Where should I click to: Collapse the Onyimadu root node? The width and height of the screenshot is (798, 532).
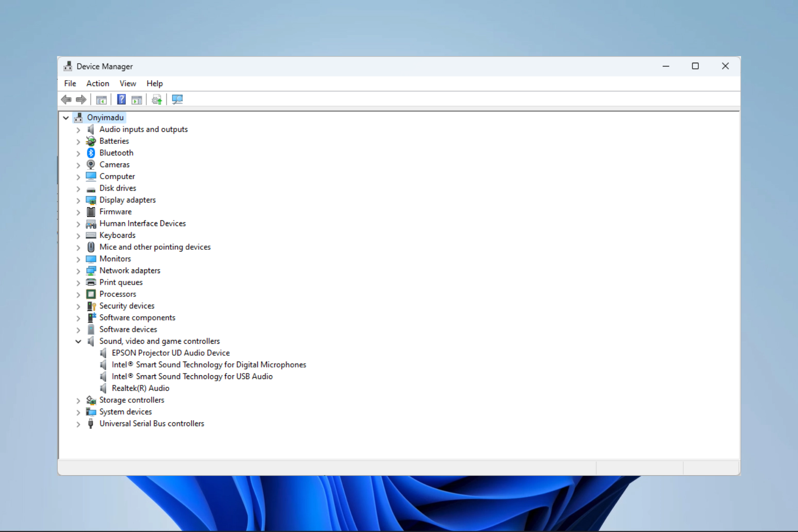click(x=66, y=118)
